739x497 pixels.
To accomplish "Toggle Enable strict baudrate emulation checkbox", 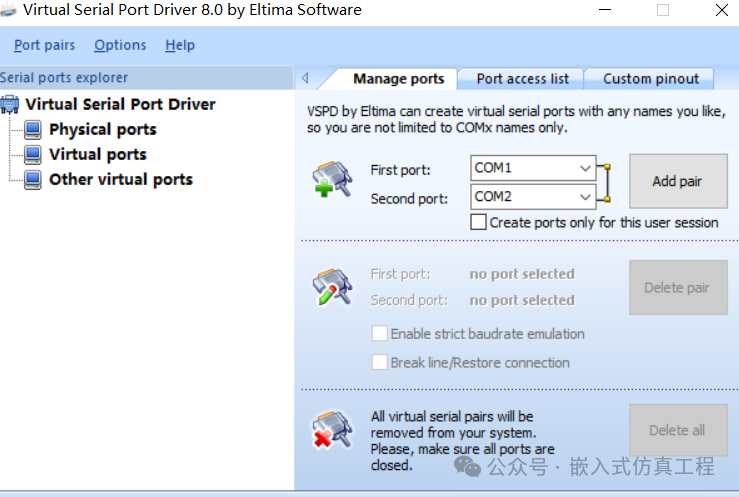I will click(379, 333).
